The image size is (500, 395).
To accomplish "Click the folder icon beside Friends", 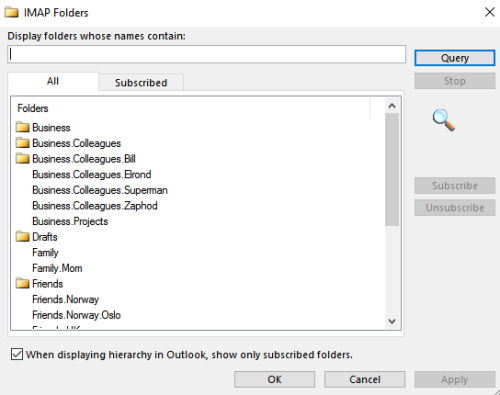I will point(22,284).
